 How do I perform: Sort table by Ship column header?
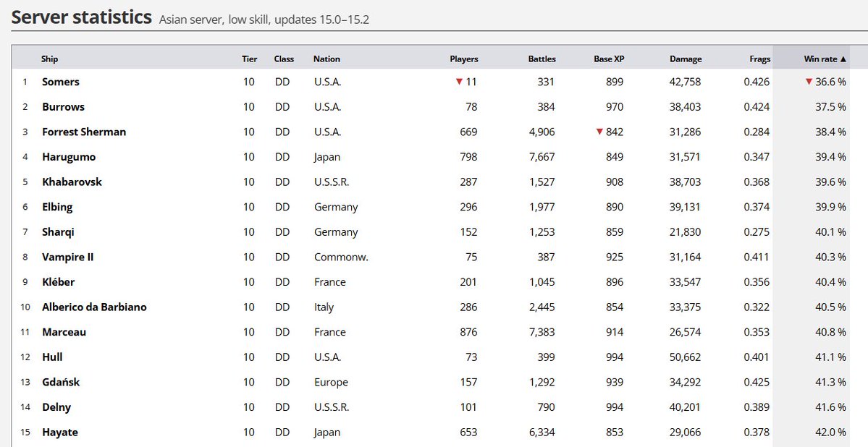(49, 59)
